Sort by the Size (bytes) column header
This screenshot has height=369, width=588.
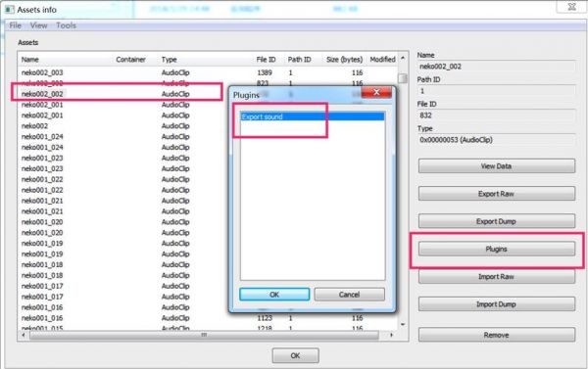(x=344, y=60)
